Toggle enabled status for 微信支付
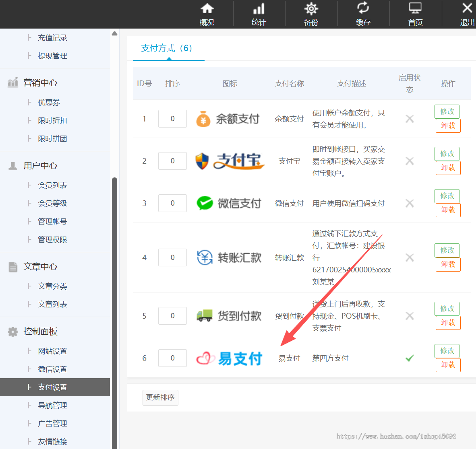The width and height of the screenshot is (476, 449). coord(410,203)
